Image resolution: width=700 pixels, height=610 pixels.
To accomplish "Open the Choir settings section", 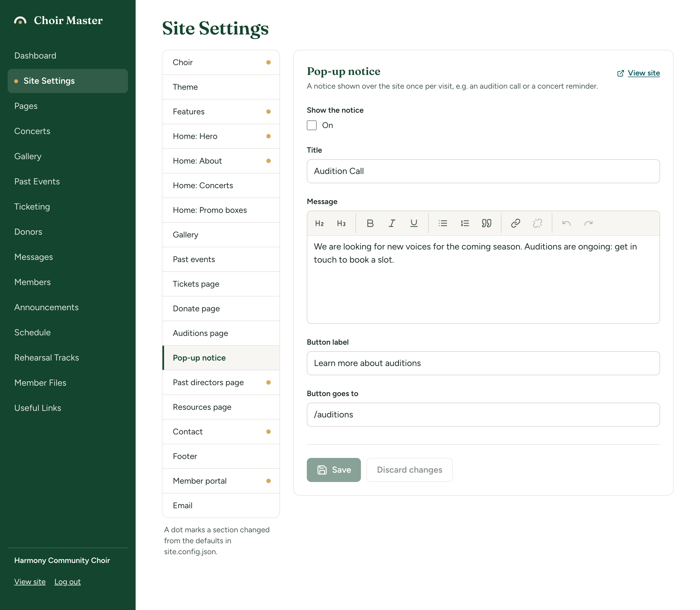I will 221,62.
